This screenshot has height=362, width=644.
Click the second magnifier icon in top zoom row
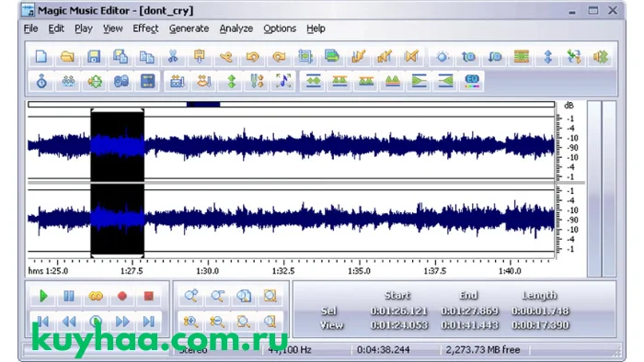[x=217, y=296]
